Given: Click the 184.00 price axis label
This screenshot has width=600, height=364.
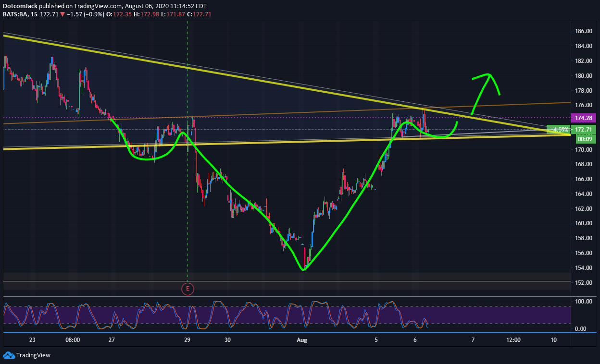Looking at the screenshot, I should tap(583, 46).
